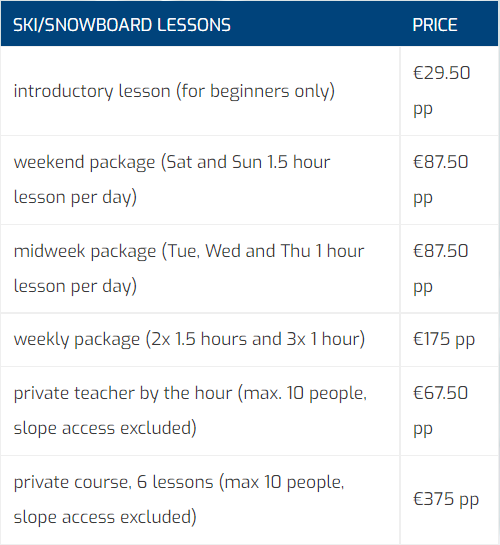
Task: Select the private course 6 lessons text
Action: click(179, 500)
